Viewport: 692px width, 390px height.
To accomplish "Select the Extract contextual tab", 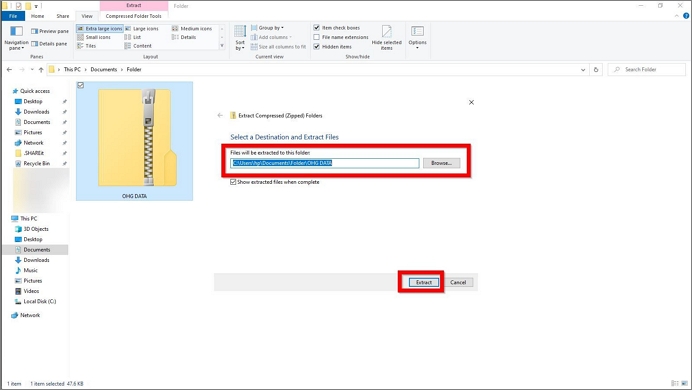I will (134, 5).
